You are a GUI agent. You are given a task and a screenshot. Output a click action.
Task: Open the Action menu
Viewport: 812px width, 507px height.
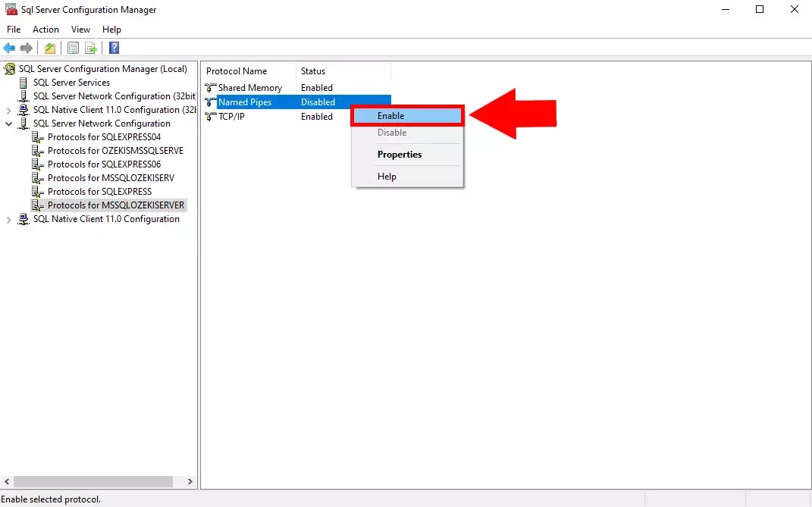(45, 29)
